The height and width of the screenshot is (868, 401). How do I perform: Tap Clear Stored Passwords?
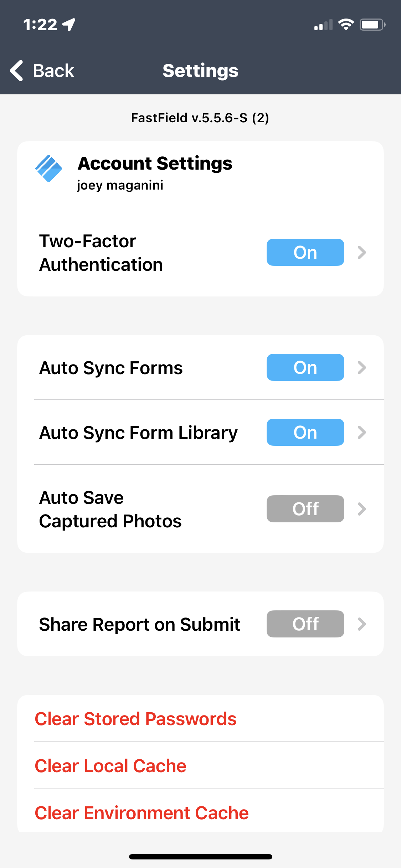[135, 719]
